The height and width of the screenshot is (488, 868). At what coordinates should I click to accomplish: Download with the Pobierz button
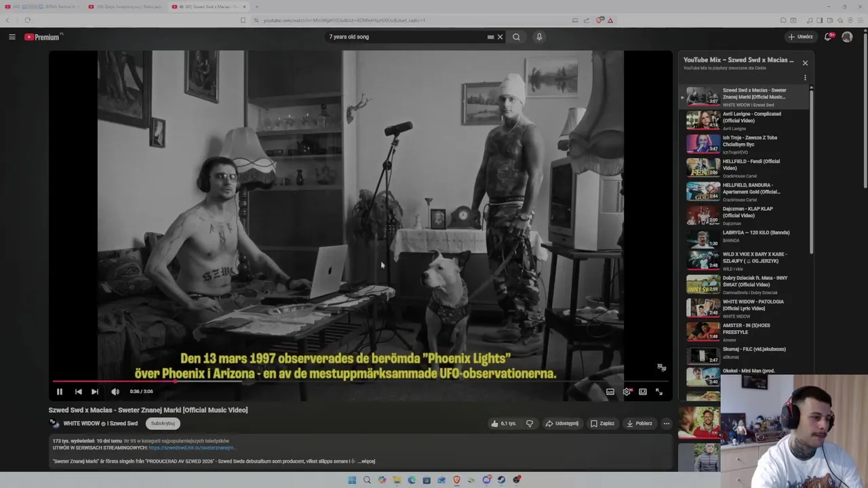639,424
